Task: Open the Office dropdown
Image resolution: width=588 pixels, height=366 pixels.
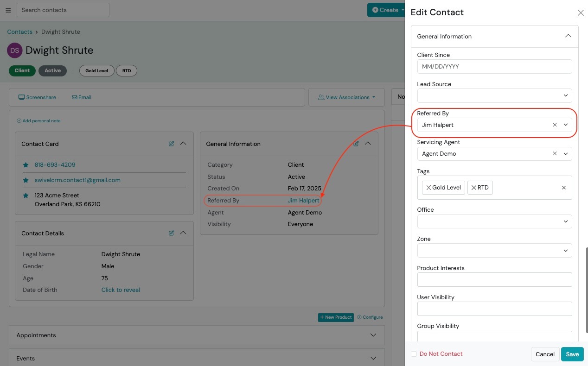Action: [x=494, y=221]
